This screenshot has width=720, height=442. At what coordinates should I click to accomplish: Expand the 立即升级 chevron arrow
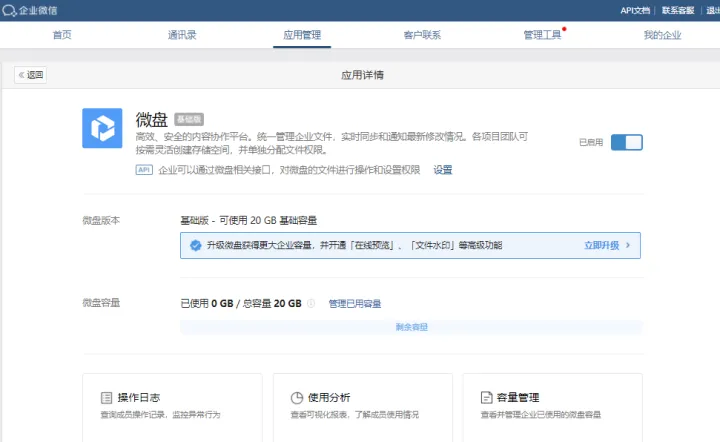point(628,245)
